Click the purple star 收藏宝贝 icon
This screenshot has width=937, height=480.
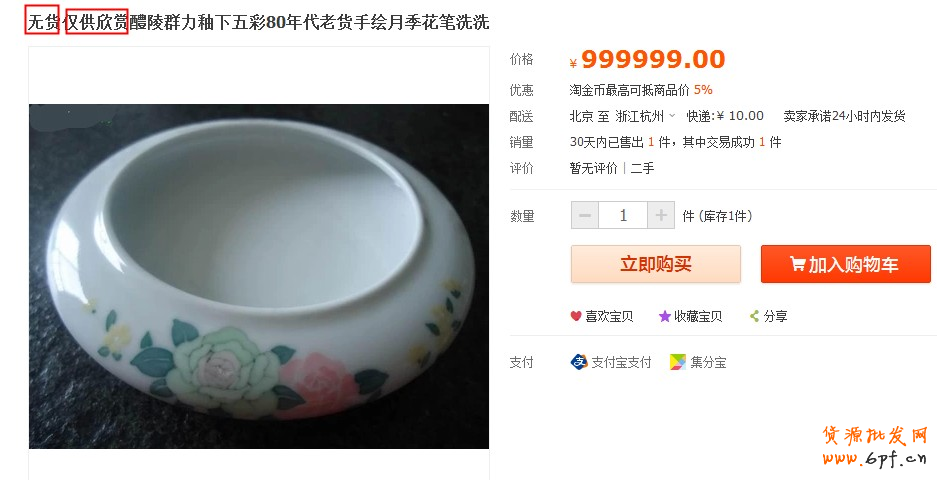click(x=664, y=316)
